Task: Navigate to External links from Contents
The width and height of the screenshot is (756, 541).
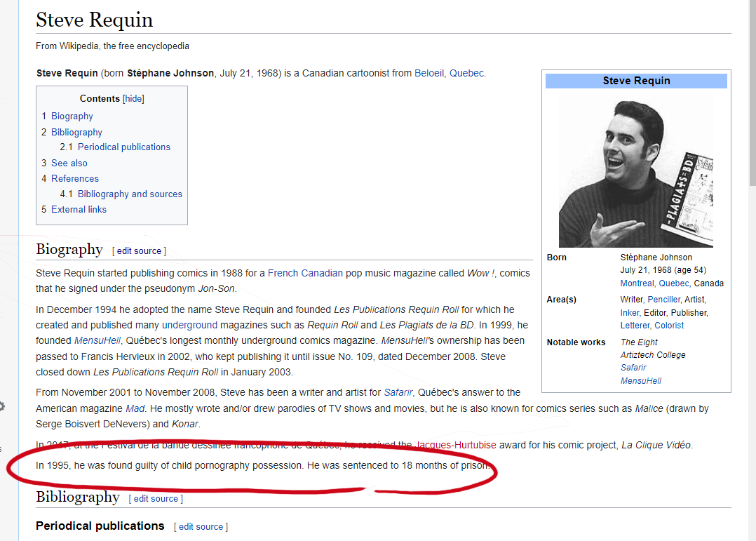Action: click(79, 210)
